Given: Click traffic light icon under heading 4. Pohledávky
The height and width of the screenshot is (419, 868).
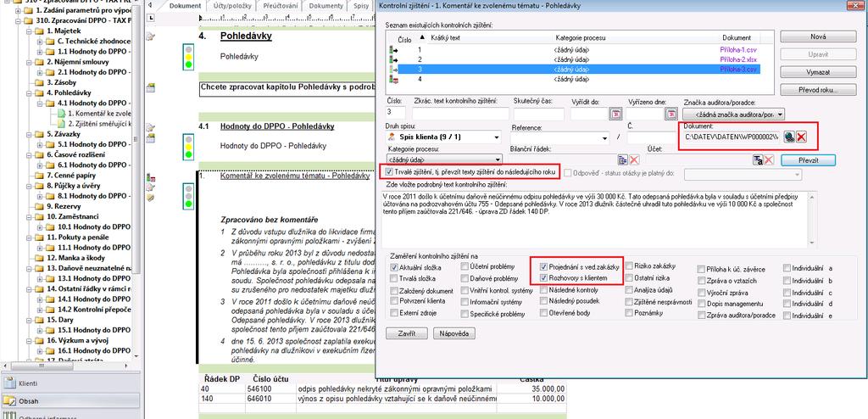Looking at the screenshot, I should (188, 57).
